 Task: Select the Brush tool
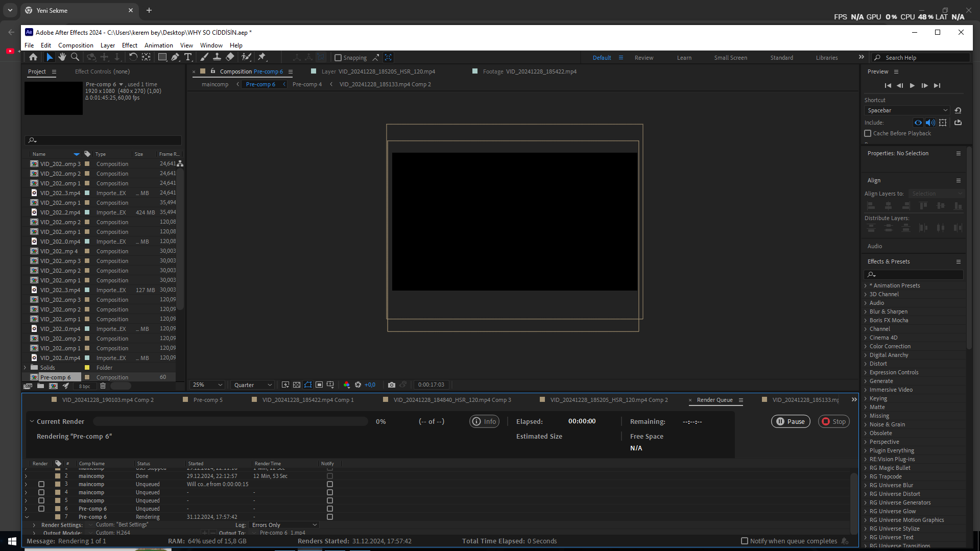click(204, 57)
